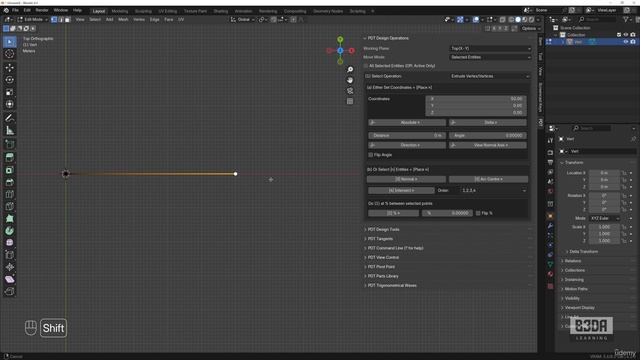Select the Select Box tool in left toolbar
The height and width of the screenshot is (360, 640).
(x=9, y=42)
